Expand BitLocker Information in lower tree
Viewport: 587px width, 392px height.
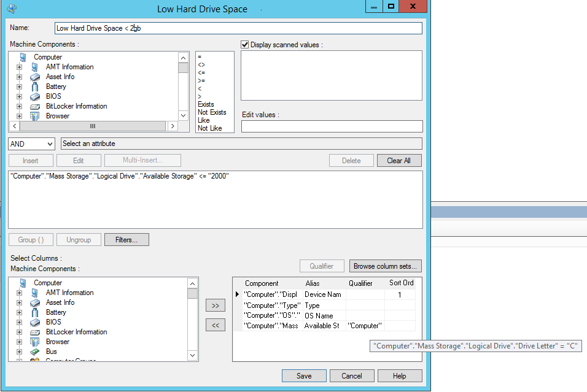[x=19, y=332]
